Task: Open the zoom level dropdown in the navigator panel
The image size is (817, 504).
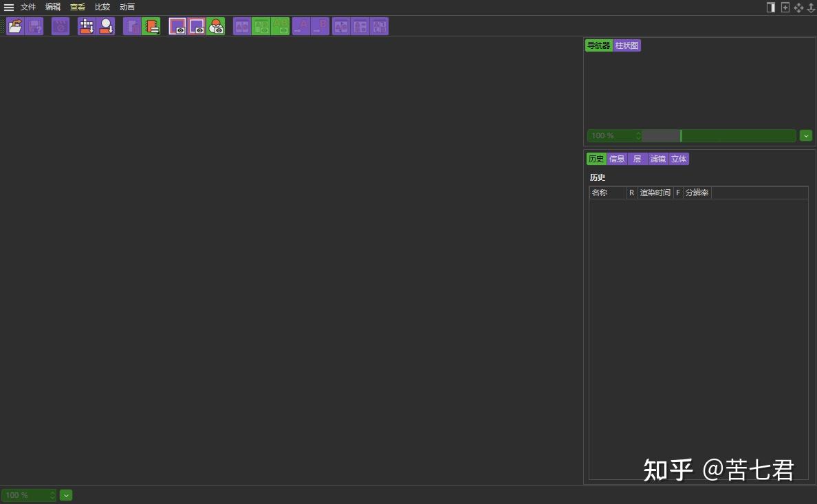Action: click(x=805, y=135)
